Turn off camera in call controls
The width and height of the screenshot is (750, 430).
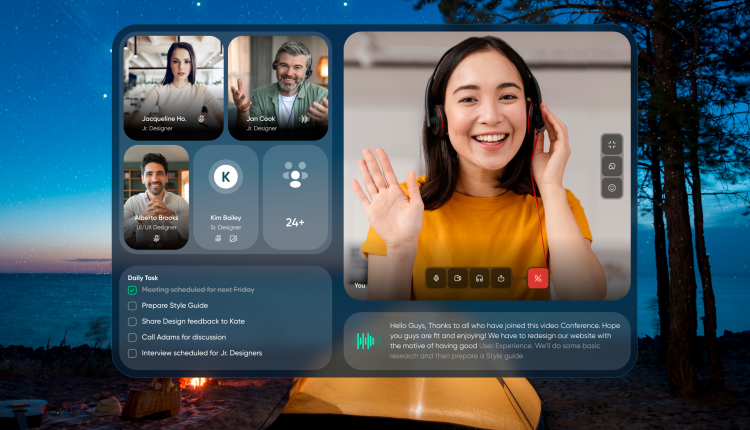click(457, 278)
